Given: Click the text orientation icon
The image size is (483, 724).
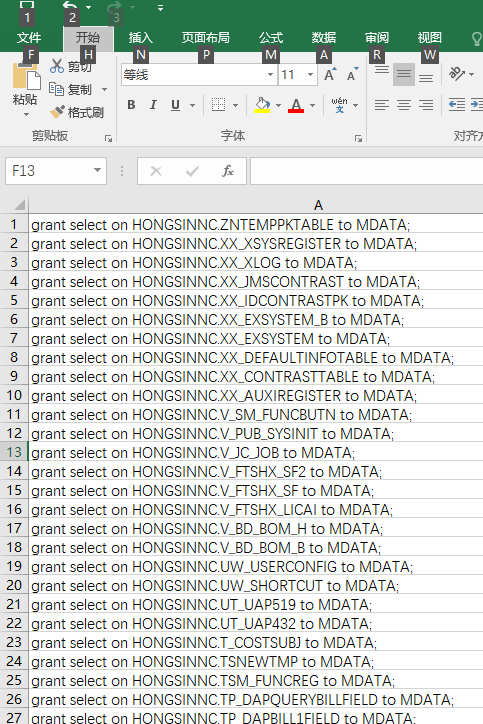Looking at the screenshot, I should (x=457, y=73).
